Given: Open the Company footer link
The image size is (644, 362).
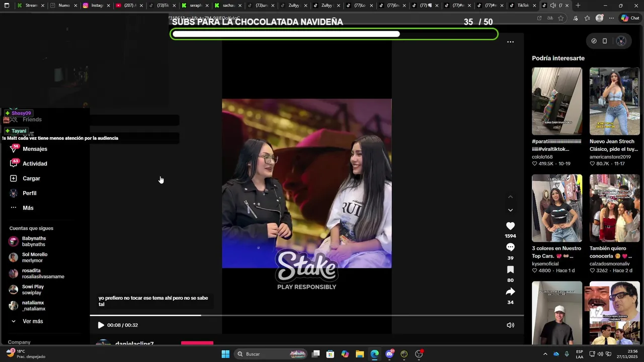Looking at the screenshot, I should click(x=19, y=342).
